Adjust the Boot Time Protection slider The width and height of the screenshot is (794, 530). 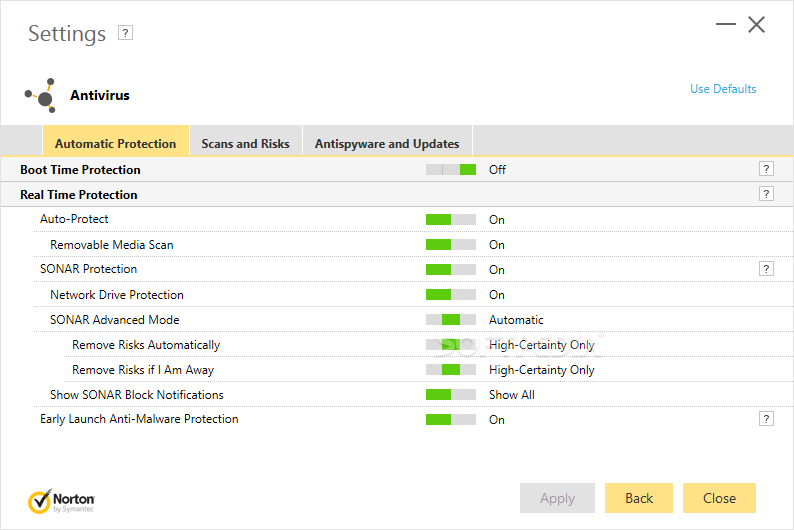tap(450, 169)
